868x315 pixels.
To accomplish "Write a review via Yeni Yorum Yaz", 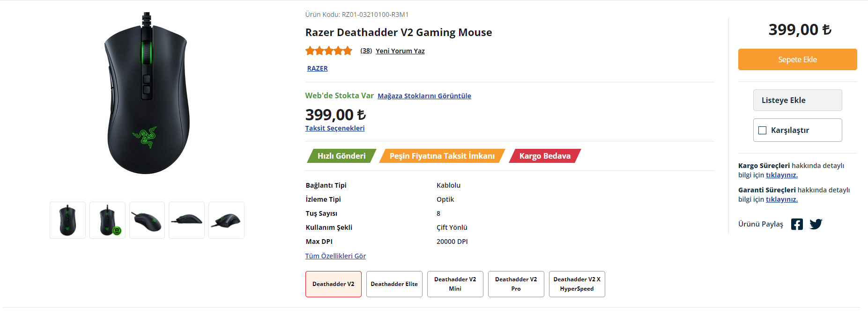I will click(x=400, y=51).
